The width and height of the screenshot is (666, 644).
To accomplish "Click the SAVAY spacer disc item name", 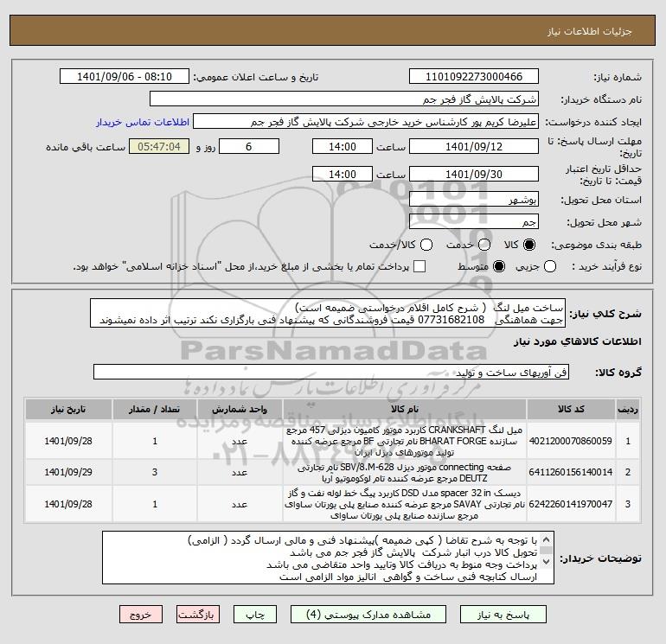I will click(405, 504).
